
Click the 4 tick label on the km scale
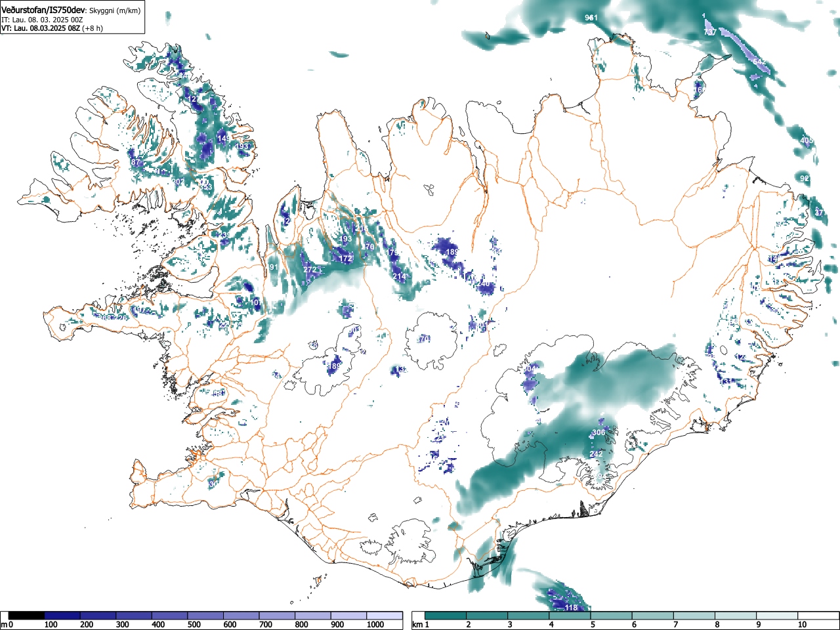click(x=551, y=625)
